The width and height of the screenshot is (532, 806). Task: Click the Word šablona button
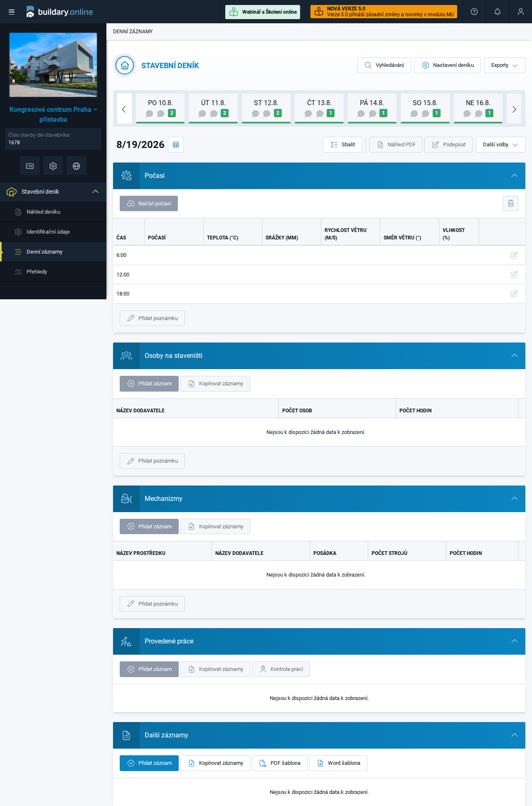[338, 763]
